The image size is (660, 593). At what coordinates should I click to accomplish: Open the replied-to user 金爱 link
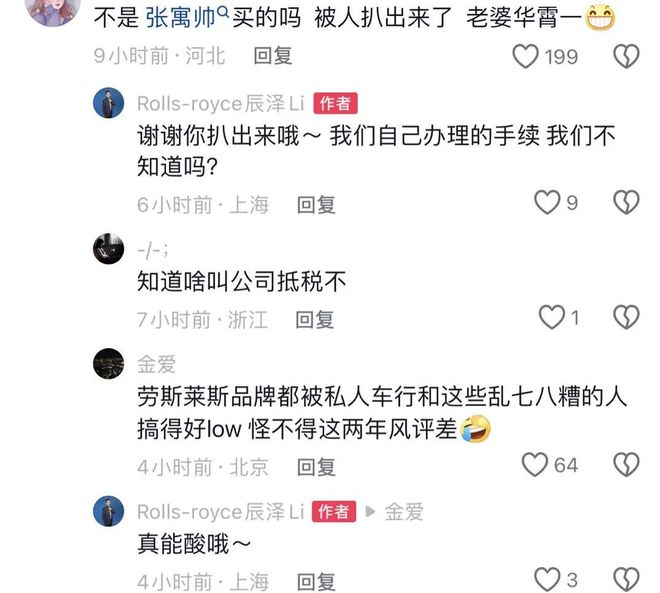tap(404, 512)
